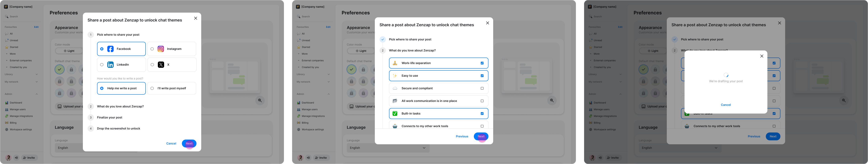Expand step 4 "Drop the screenshot to unlock"
Screen dimensions: 868x164
(119, 129)
